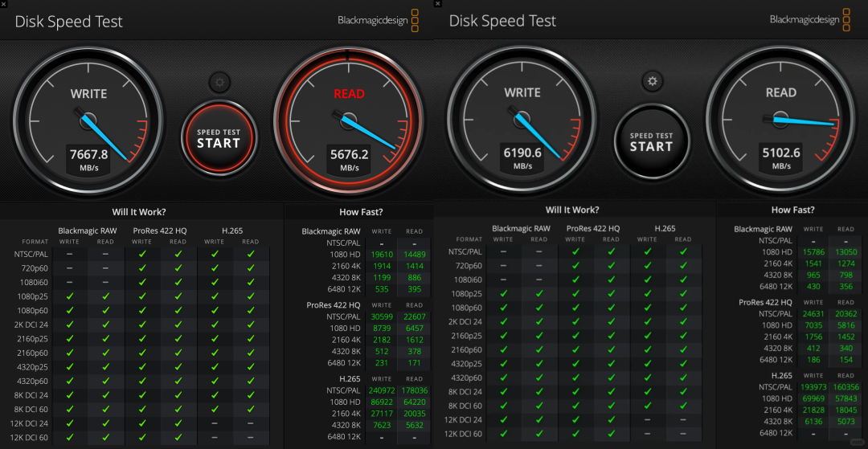This screenshot has height=449, width=868.
Task: Click the 20362 ProRes NTSC/PAL read value
Action: coord(845,314)
